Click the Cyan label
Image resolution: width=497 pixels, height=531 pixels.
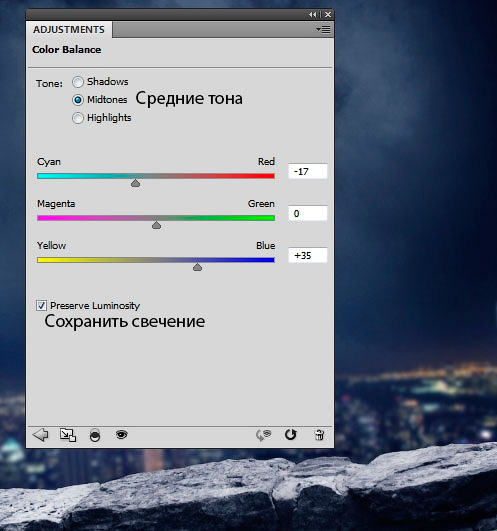click(x=49, y=162)
